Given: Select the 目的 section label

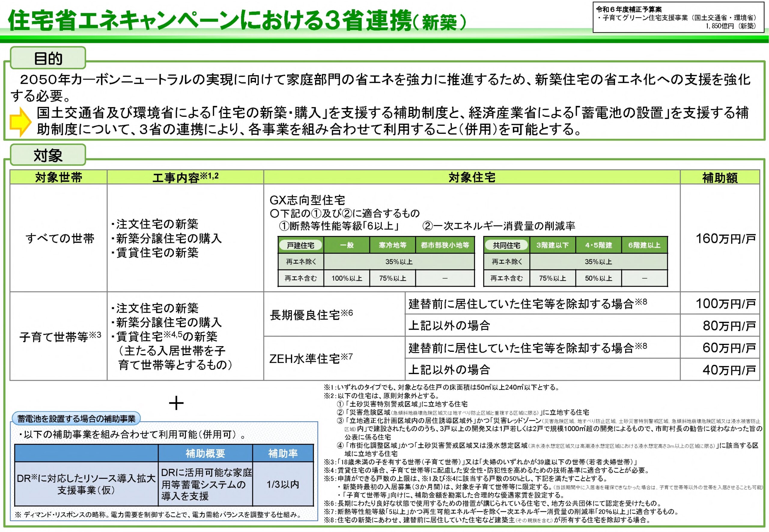Looking at the screenshot, I should [48, 58].
